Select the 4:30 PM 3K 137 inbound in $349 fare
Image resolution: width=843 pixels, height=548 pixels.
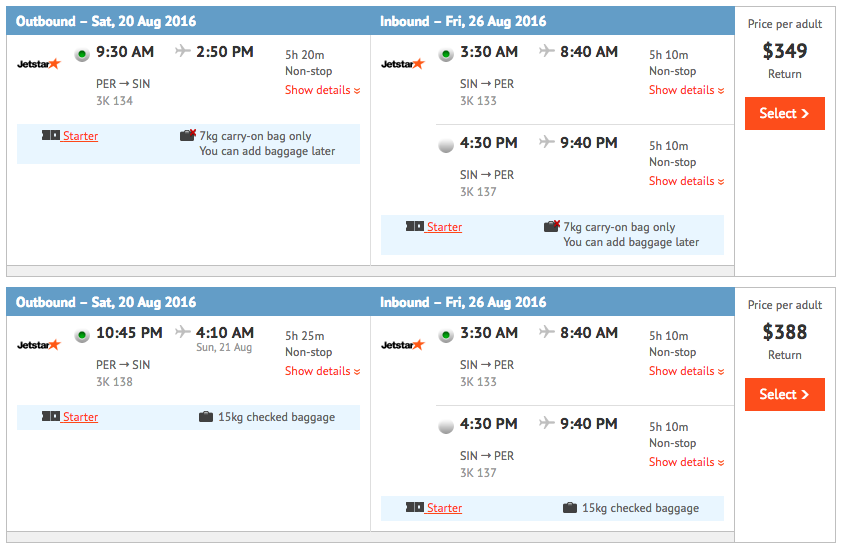coord(446,145)
